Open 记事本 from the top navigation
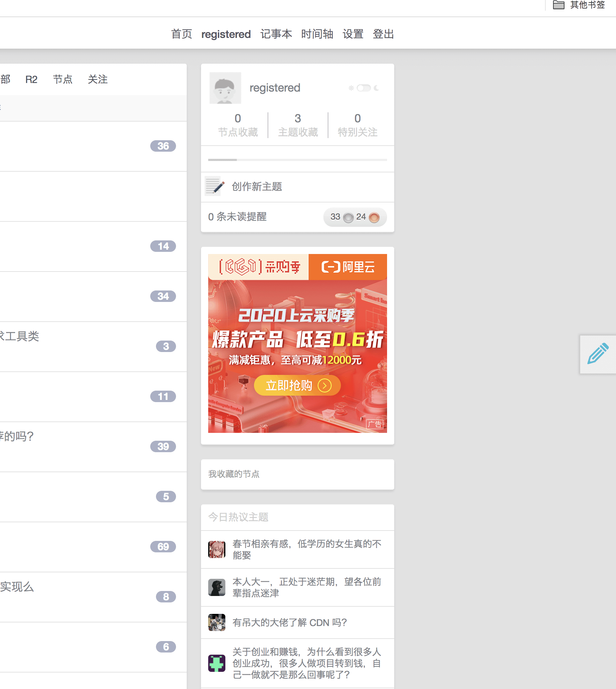 pyautogui.click(x=276, y=34)
